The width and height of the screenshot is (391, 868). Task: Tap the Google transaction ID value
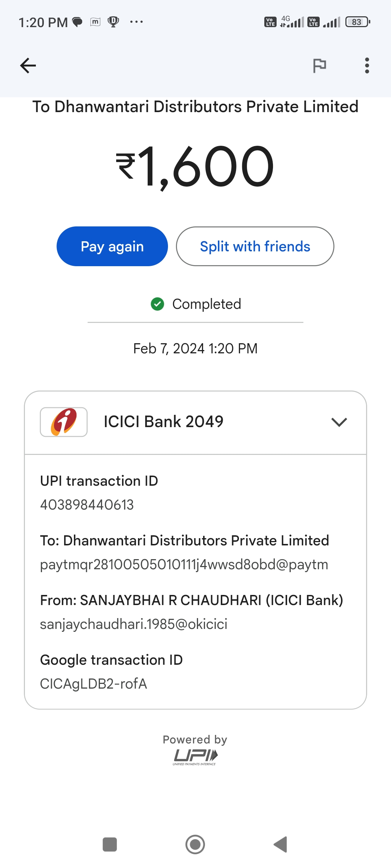(x=93, y=684)
